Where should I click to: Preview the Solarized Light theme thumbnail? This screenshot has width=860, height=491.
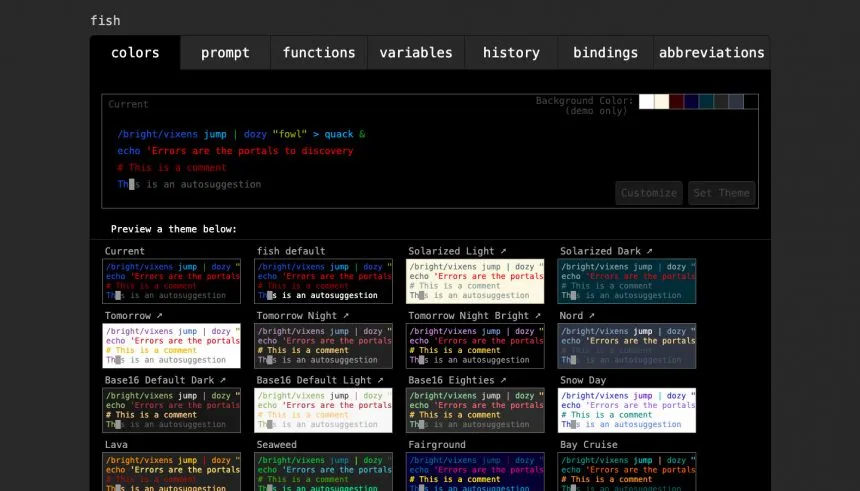point(475,281)
